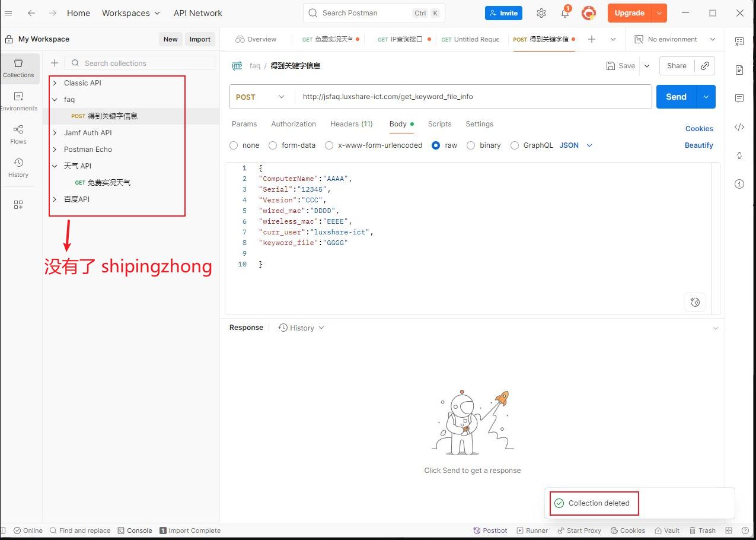Open the Settings gear icon
Viewport: 756px width, 540px height.
(x=541, y=13)
